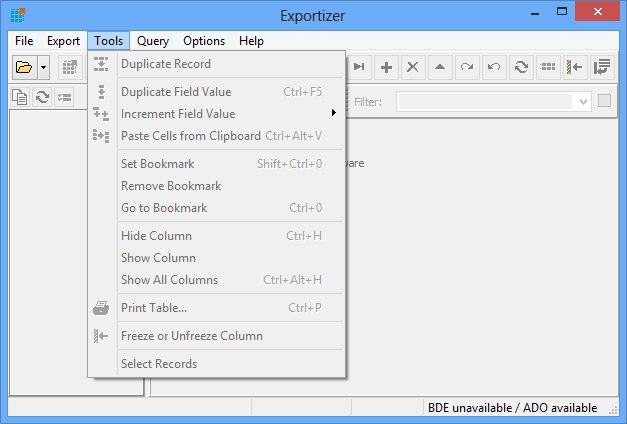Open the Export menu
This screenshot has height=424, width=627.
63,41
